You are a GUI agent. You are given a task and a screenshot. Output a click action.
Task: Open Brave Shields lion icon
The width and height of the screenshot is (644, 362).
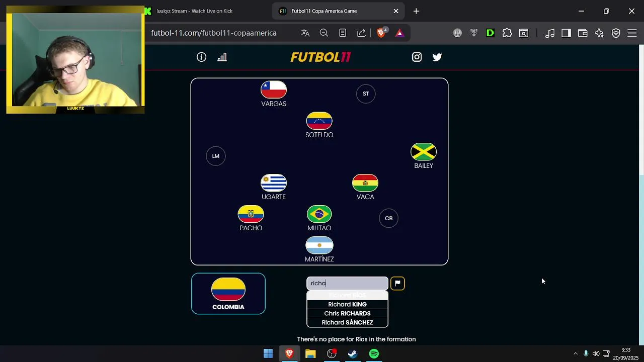(x=381, y=33)
